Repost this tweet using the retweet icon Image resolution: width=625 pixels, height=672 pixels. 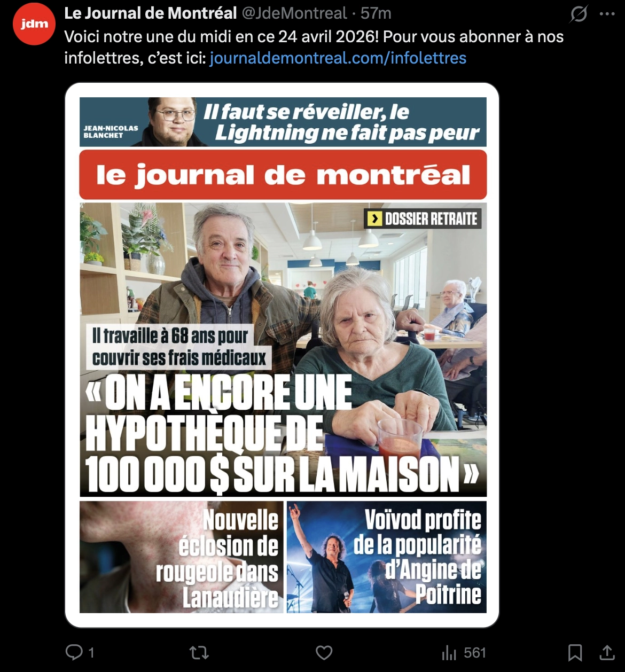click(199, 652)
